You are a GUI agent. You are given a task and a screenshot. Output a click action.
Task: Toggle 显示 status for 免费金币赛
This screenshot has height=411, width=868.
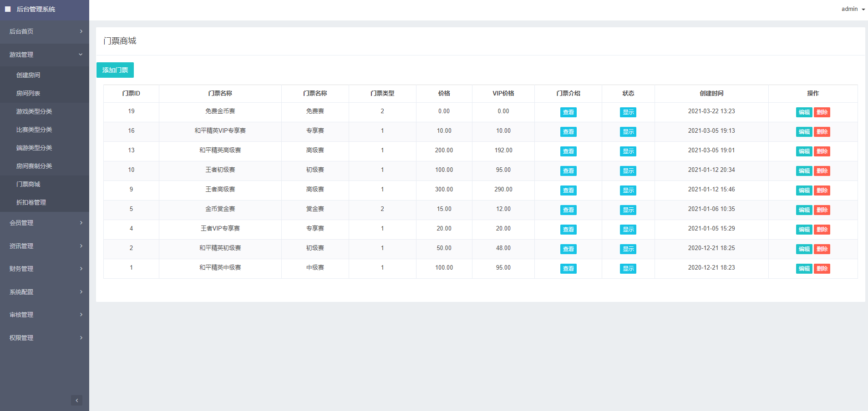[x=628, y=112]
